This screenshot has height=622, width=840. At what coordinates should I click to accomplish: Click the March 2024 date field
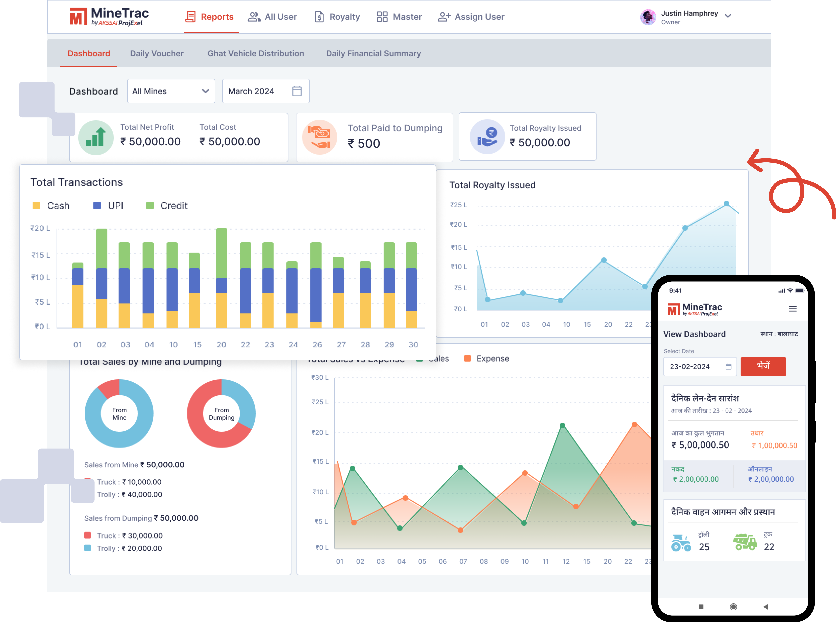(266, 91)
